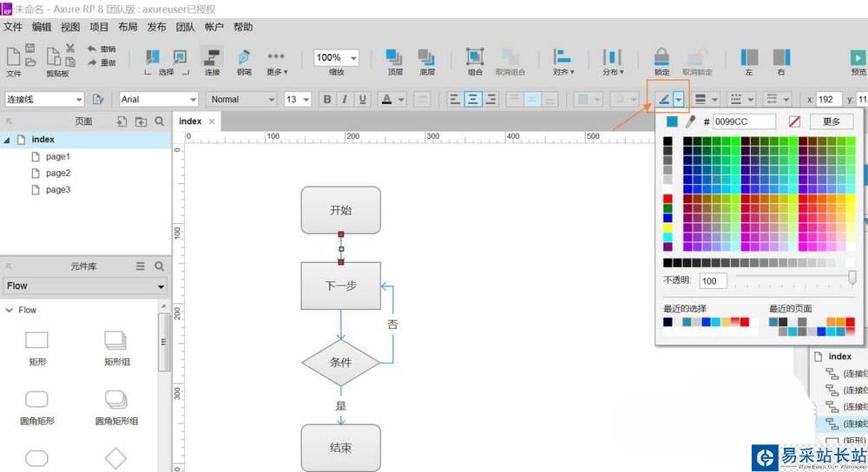Click the 更多 button in color picker

pos(831,121)
